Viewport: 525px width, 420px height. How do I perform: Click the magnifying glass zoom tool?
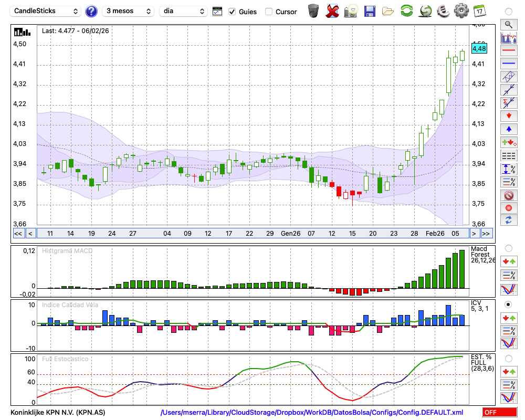click(x=508, y=24)
